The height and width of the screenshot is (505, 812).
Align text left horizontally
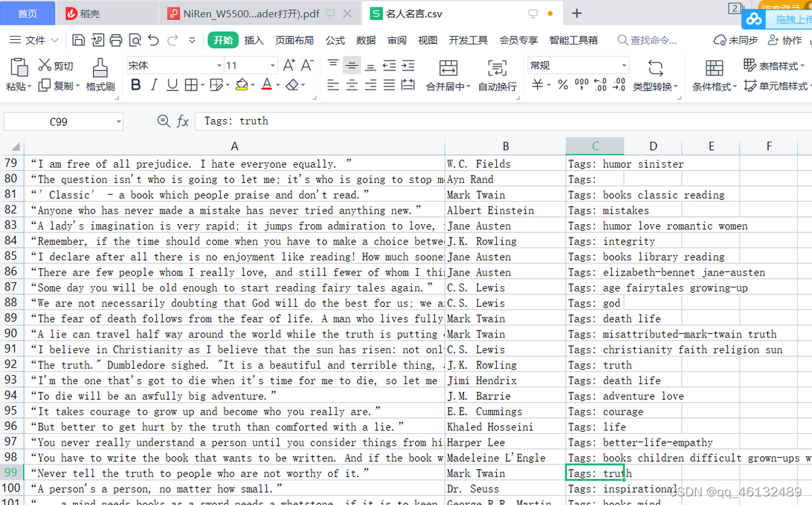tap(333, 85)
